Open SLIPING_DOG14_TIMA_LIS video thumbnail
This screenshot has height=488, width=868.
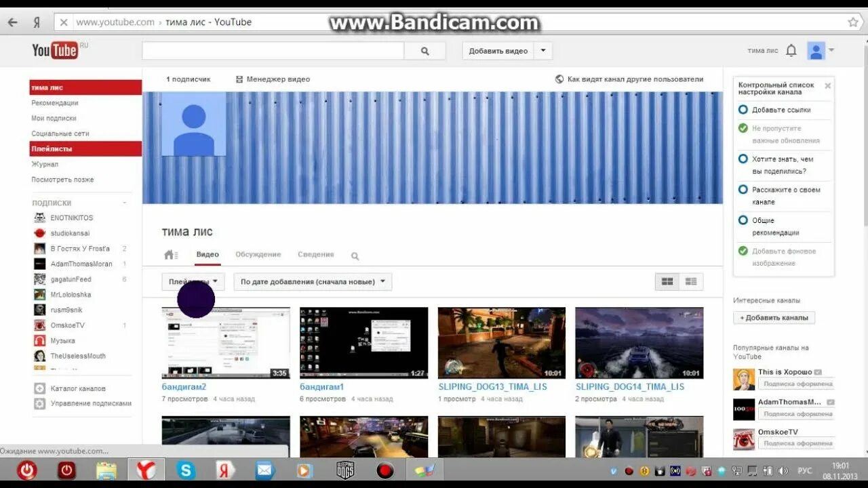pos(639,343)
